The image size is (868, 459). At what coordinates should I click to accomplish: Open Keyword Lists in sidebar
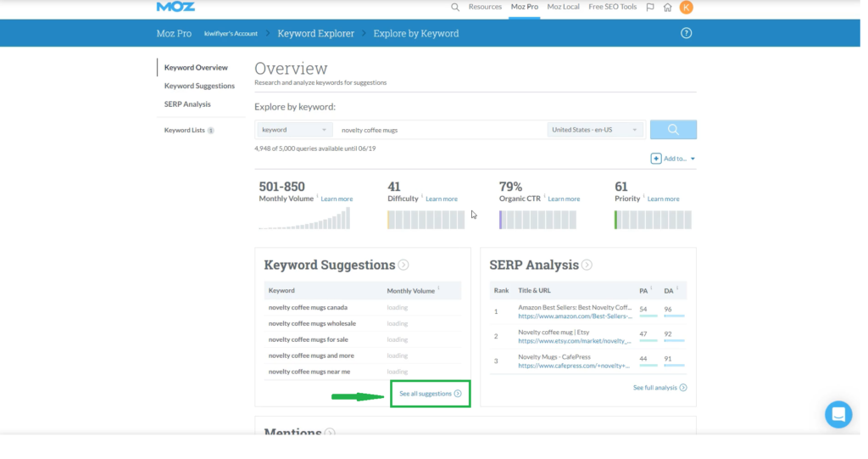(x=184, y=131)
